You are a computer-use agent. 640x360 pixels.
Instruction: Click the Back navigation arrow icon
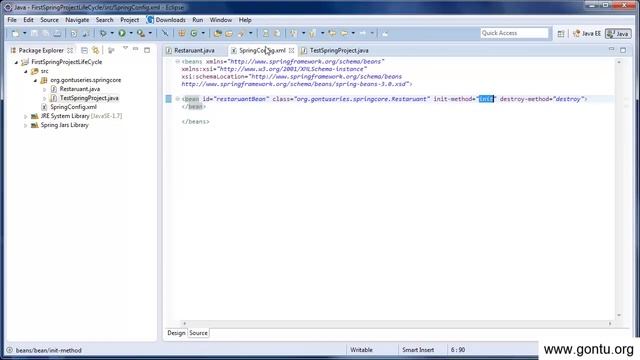click(x=344, y=33)
